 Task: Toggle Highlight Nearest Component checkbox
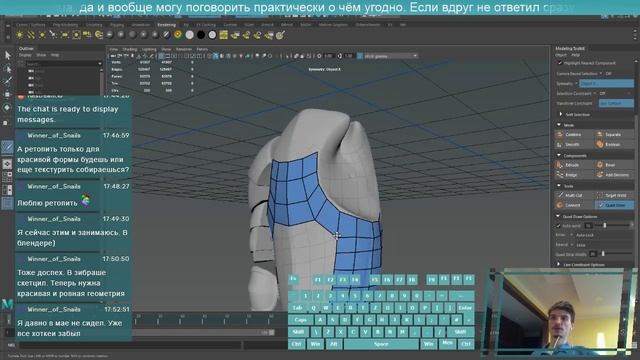click(x=560, y=63)
